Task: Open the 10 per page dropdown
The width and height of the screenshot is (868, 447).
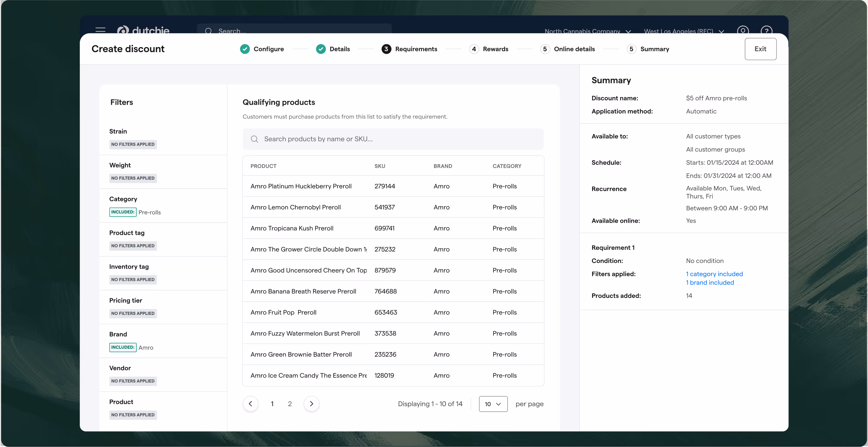Action: pos(493,404)
